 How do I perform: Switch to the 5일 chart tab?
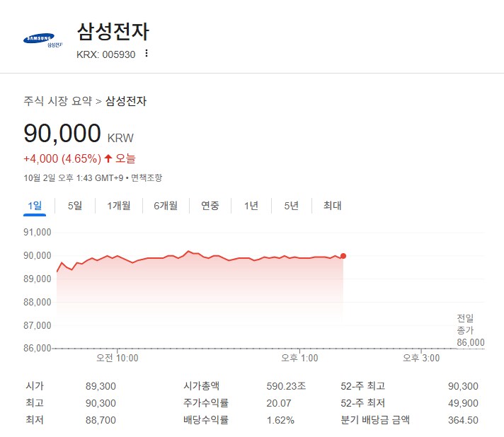tap(75, 206)
